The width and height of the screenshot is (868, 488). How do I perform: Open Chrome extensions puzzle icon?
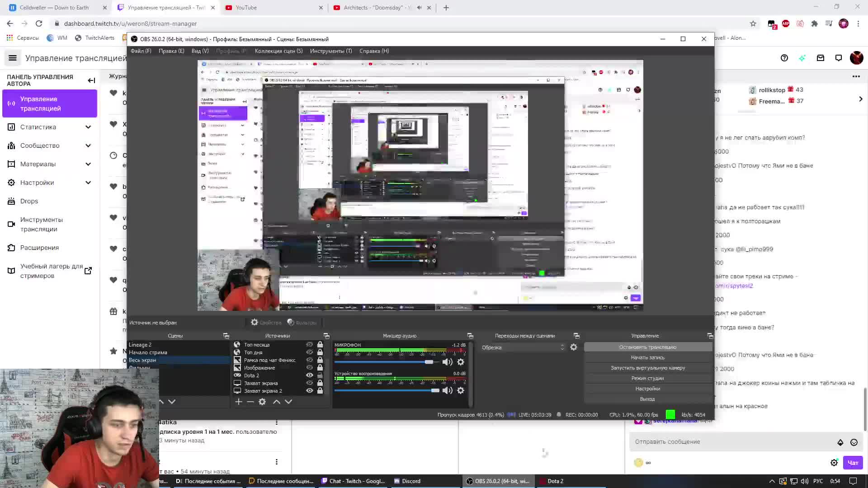click(x=815, y=23)
